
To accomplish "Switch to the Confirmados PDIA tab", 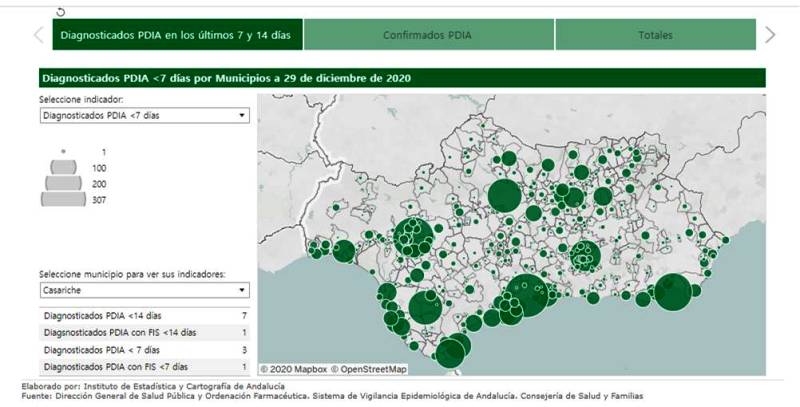I will tap(428, 35).
